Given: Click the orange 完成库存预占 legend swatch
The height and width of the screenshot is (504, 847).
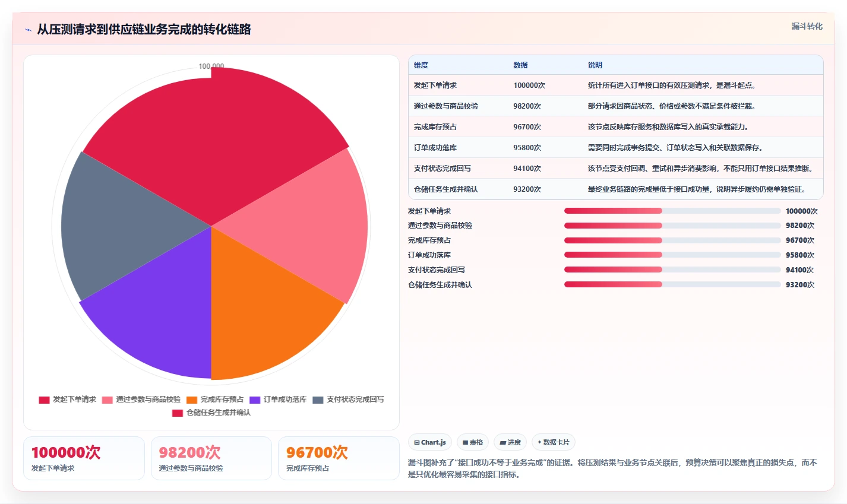Looking at the screenshot, I should (x=192, y=400).
